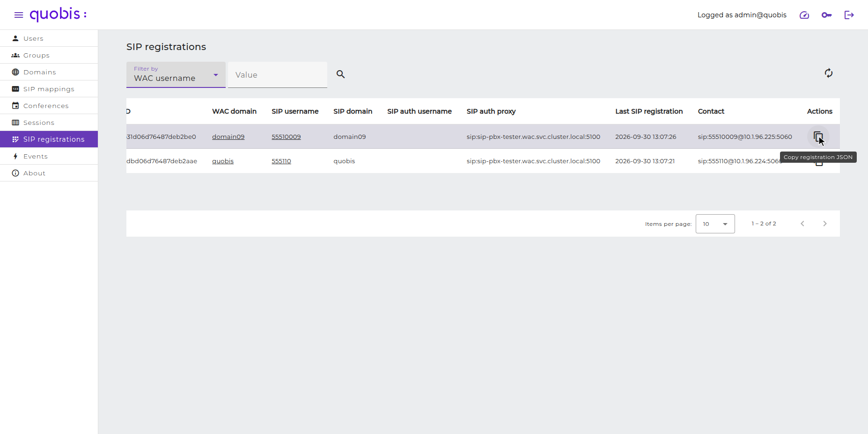This screenshot has width=868, height=434.
Task: Copy registration JSON for 55510009 row
Action: (x=818, y=137)
